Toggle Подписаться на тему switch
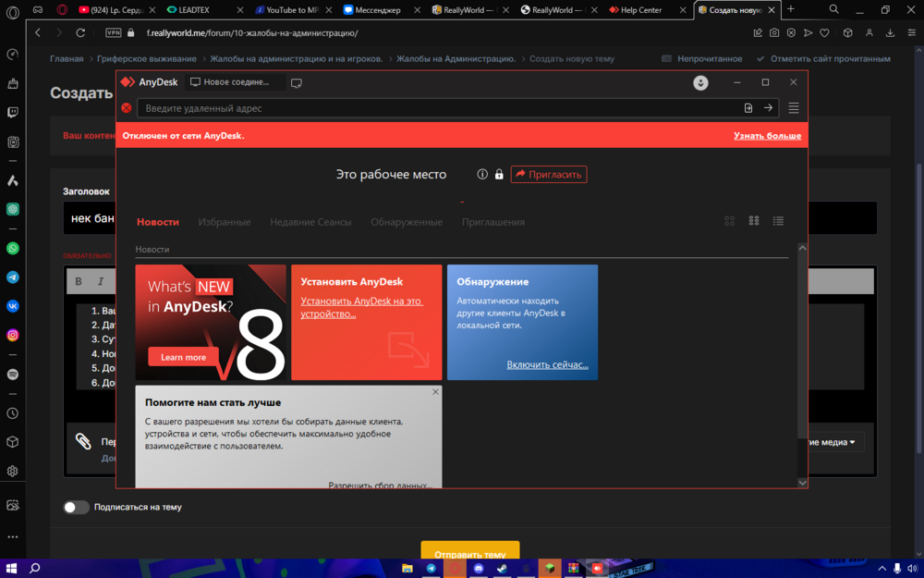This screenshot has height=578, width=924. click(76, 507)
